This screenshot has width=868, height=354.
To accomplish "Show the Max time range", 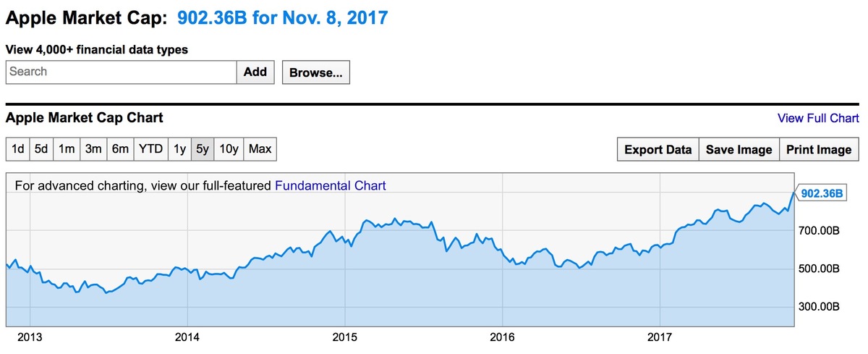I will 260,149.
